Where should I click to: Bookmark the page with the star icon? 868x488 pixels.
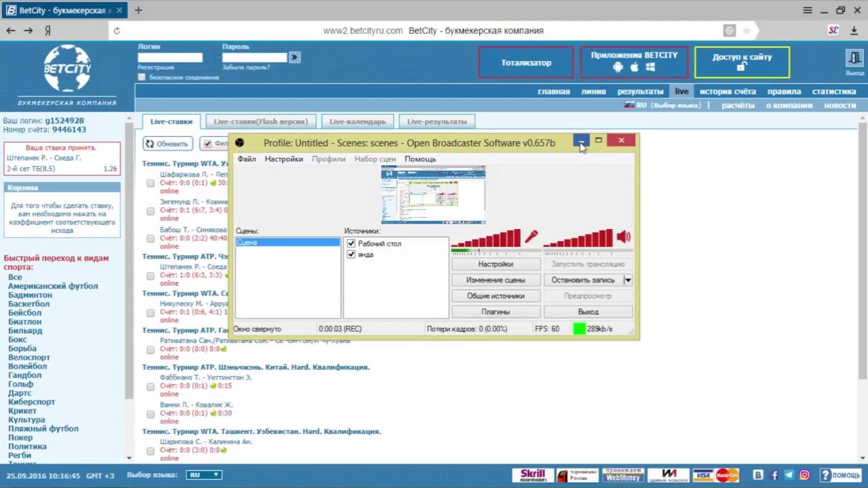747,30
